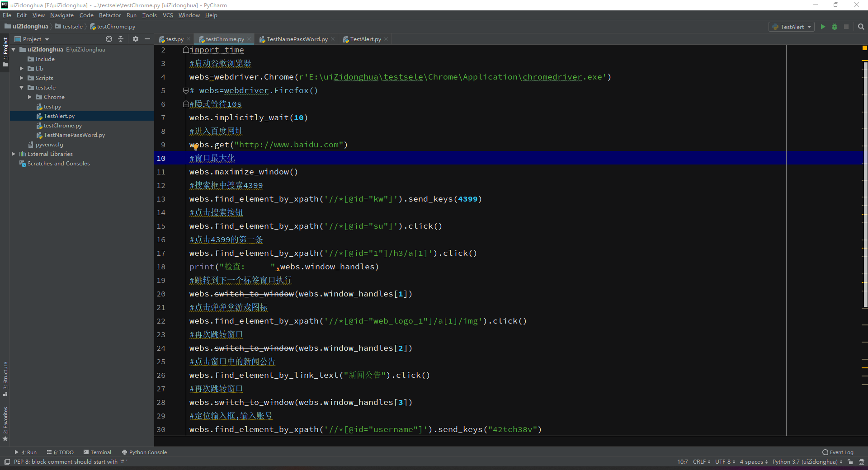Click the editor vertical scrollbar

point(865,184)
